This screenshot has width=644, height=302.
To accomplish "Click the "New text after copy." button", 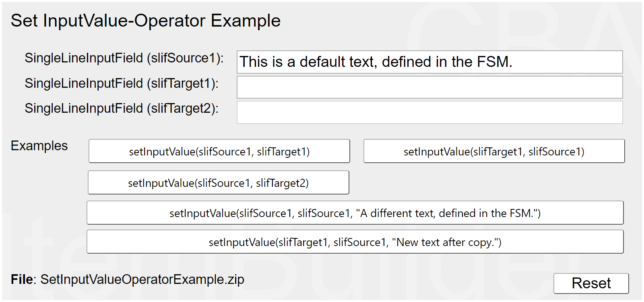I will (355, 242).
